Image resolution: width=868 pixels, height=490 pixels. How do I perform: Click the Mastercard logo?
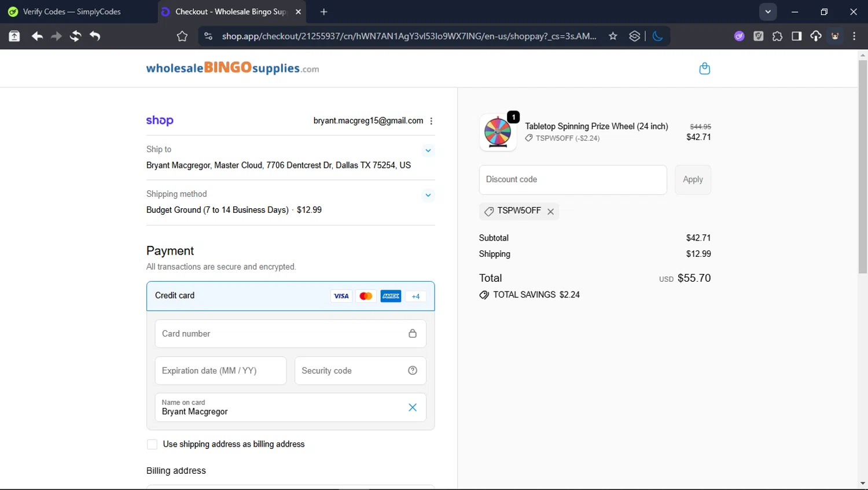366,296
